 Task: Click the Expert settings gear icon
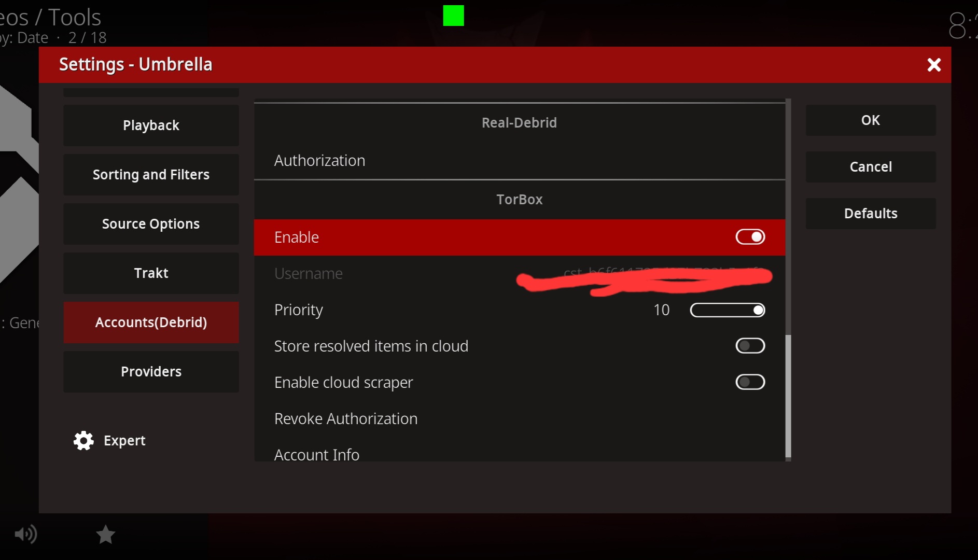pos(83,441)
